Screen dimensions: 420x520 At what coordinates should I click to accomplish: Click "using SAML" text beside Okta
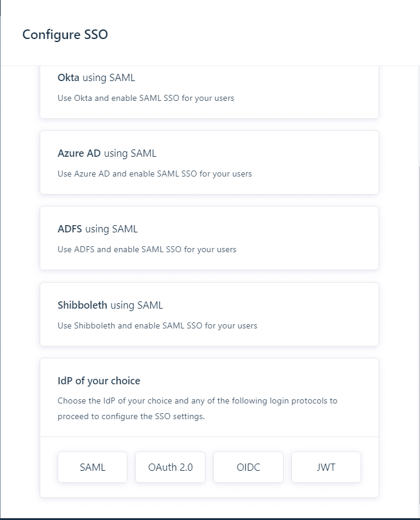(109, 77)
